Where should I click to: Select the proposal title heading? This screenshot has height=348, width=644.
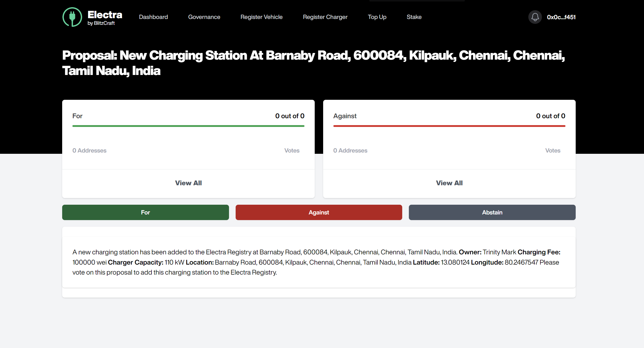(x=313, y=63)
